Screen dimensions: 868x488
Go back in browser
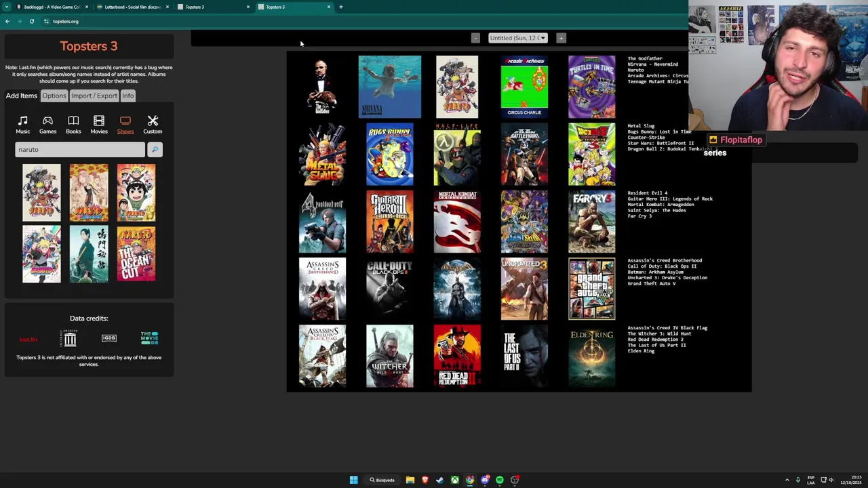[7, 21]
